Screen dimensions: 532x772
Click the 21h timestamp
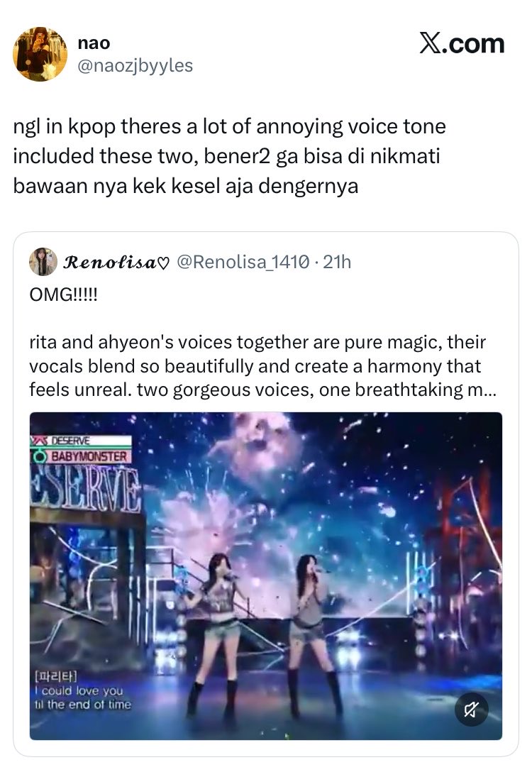click(337, 262)
